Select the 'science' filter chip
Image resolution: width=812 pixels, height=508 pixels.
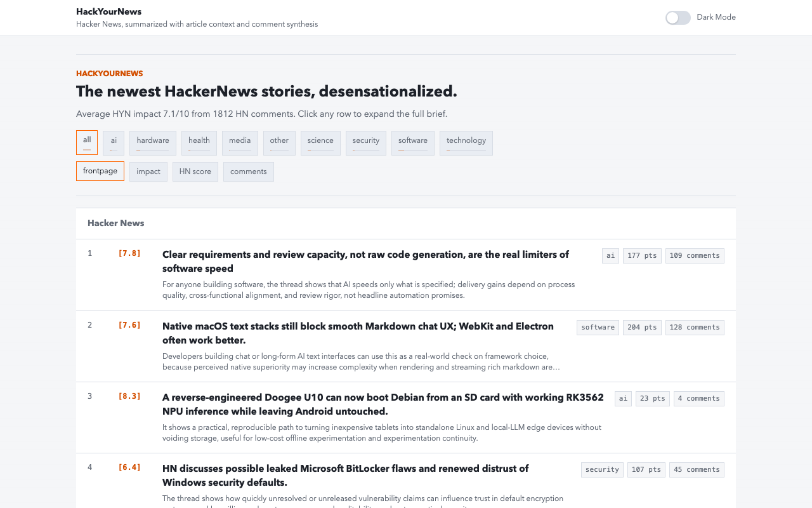[320, 143]
